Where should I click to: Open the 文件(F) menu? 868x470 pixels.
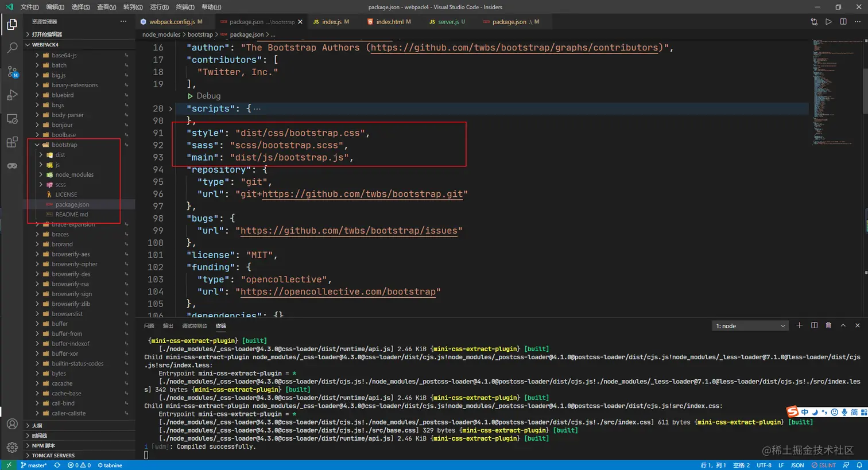click(x=30, y=7)
